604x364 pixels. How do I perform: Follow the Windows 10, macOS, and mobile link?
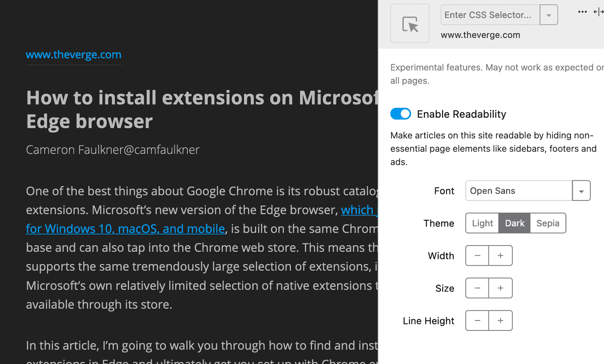pos(125,229)
